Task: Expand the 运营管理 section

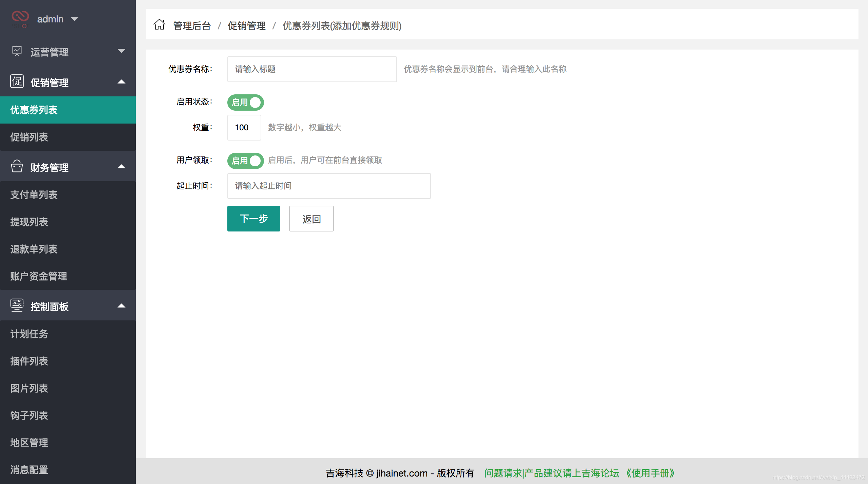Action: coord(121,51)
